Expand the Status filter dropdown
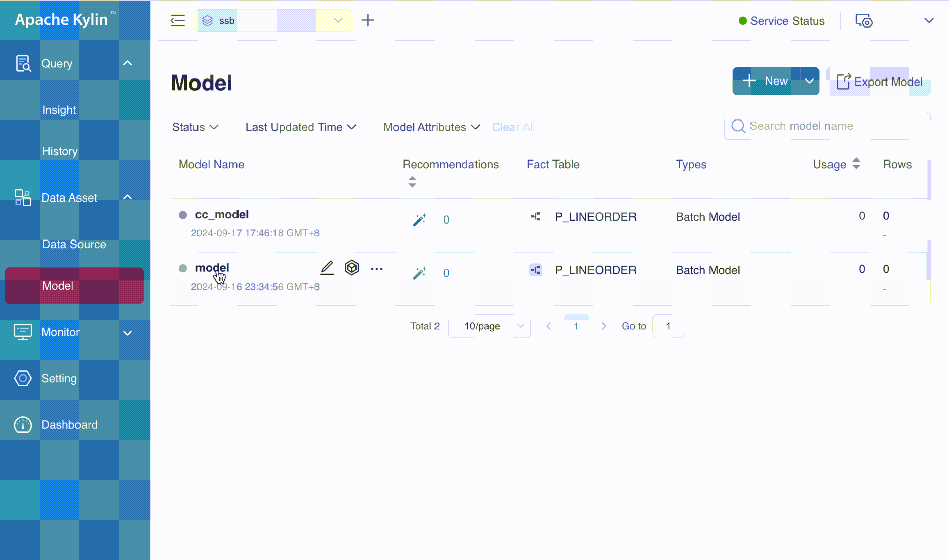Image resolution: width=949 pixels, height=560 pixels. (x=195, y=127)
